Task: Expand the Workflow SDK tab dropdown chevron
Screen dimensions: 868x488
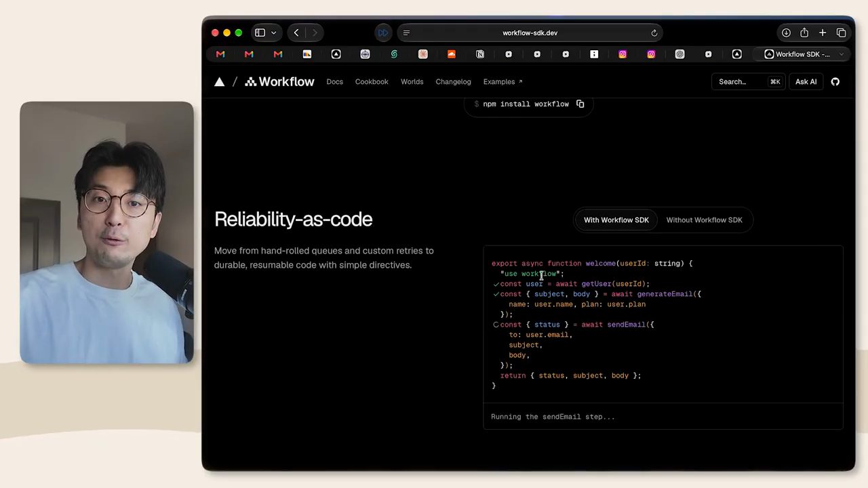Action: click(x=842, y=54)
